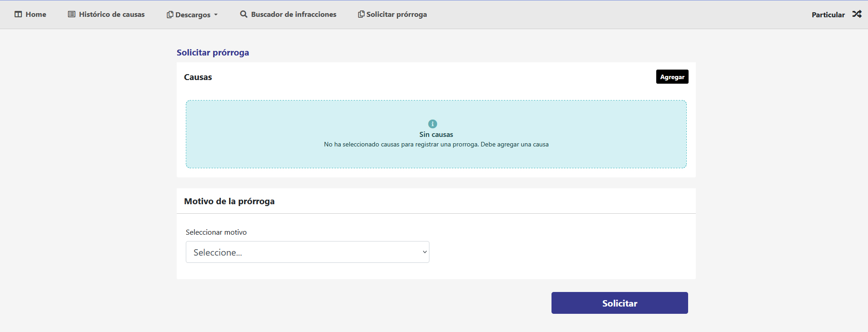Go to Home menu item
Viewport: 868px width, 332px height.
(36, 14)
